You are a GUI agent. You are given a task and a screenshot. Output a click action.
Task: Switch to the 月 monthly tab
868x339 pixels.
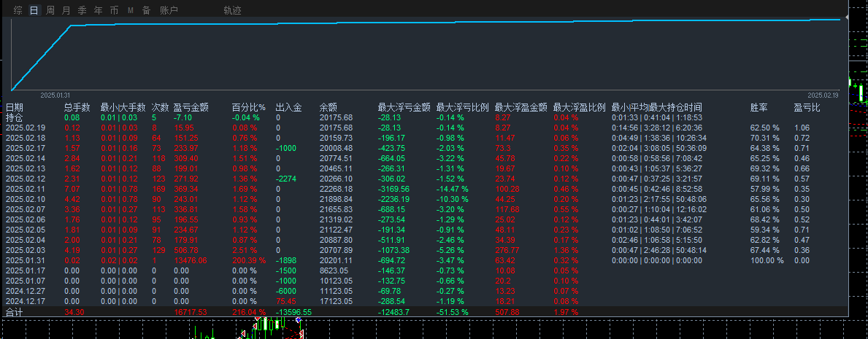[x=66, y=10]
